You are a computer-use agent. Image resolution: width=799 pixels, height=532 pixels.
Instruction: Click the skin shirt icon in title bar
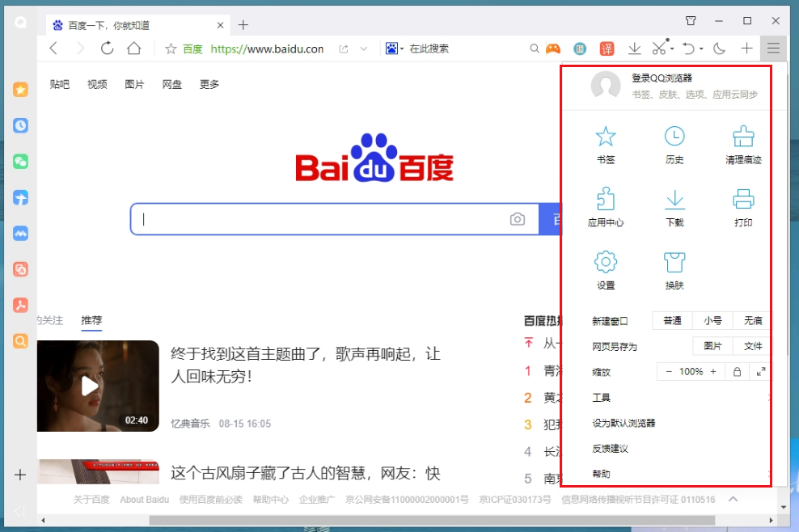pyautogui.click(x=691, y=21)
